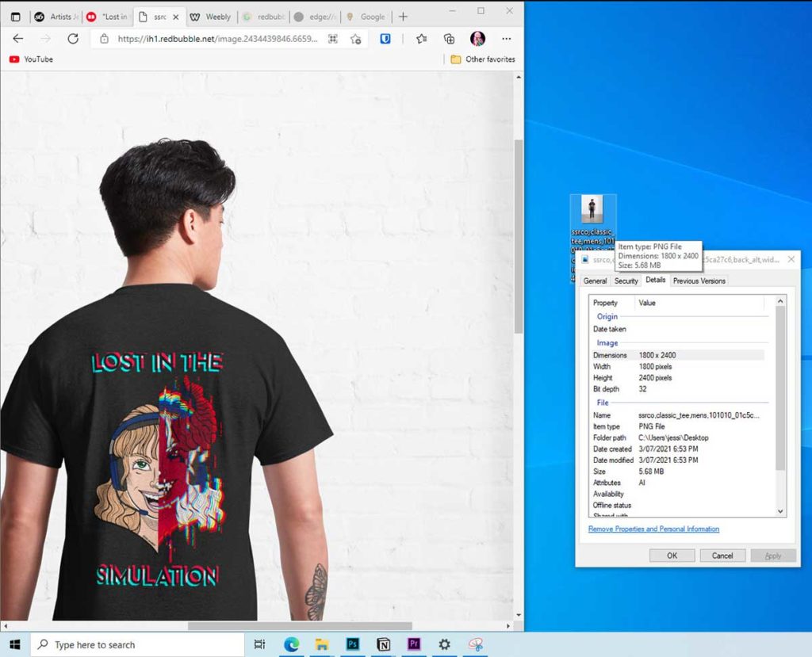Select the Date modified value row
Viewport: 812px width, 657px height.
[x=678, y=460]
